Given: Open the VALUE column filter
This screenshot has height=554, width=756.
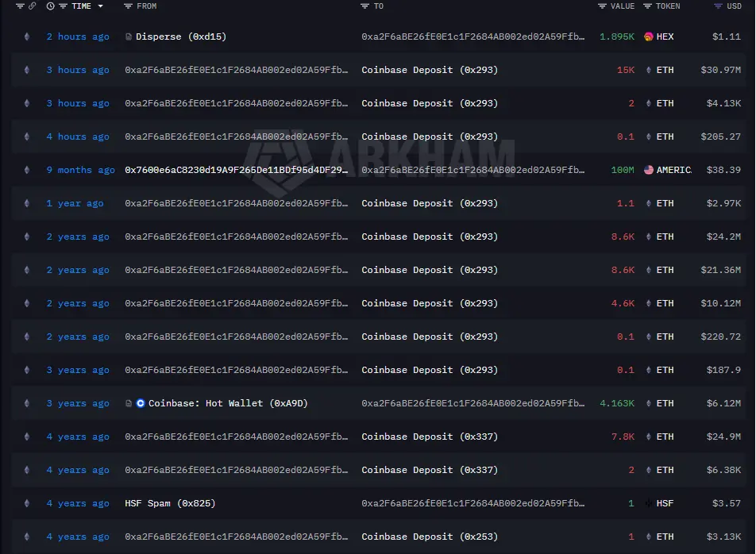Looking at the screenshot, I should coord(602,6).
